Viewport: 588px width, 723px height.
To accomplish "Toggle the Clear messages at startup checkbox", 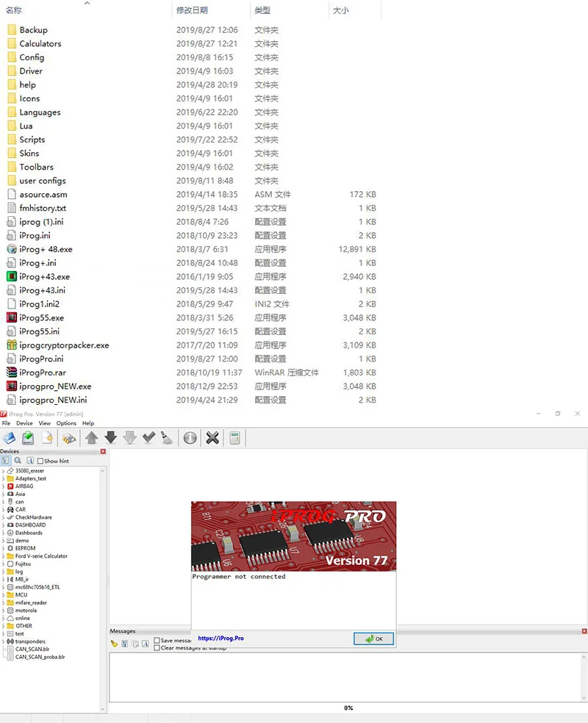I will 157,647.
